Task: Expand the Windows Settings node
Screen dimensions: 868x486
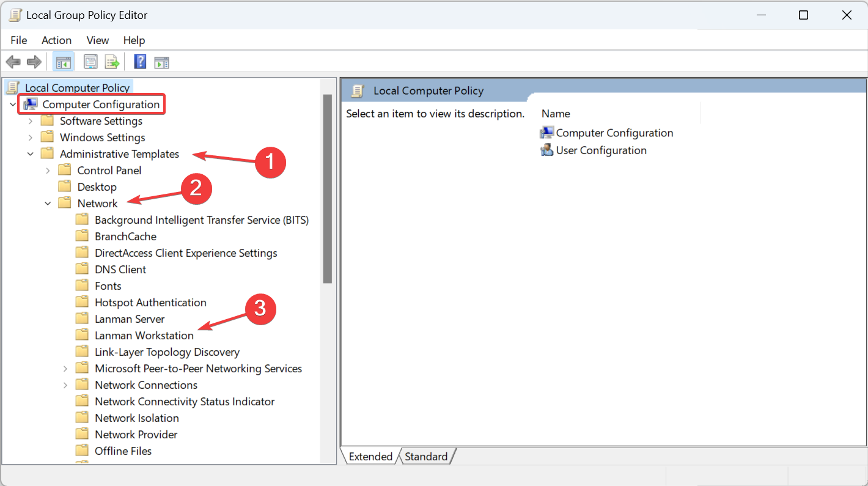Action: tap(31, 138)
